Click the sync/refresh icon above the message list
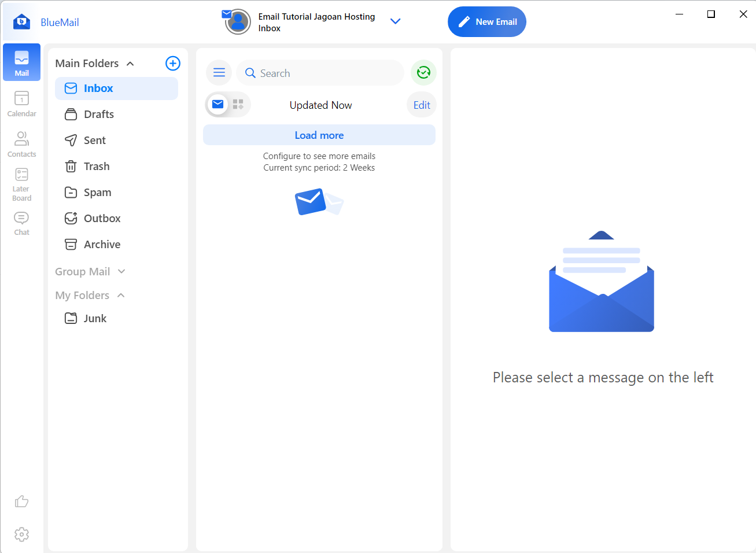 423,72
